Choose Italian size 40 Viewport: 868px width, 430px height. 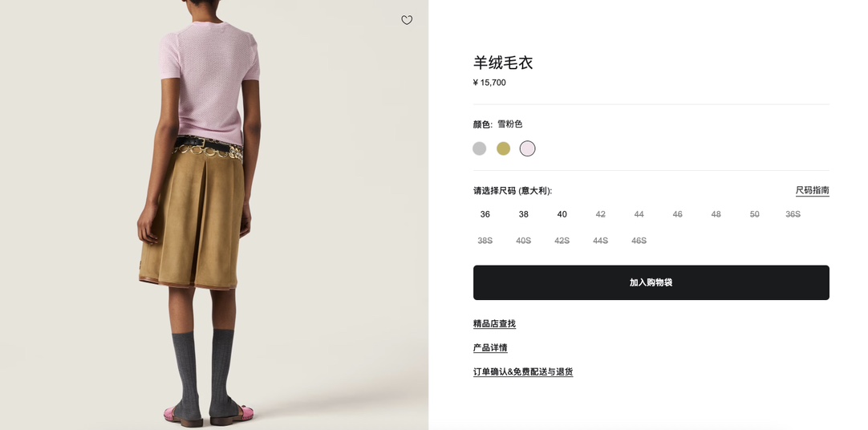(562, 214)
